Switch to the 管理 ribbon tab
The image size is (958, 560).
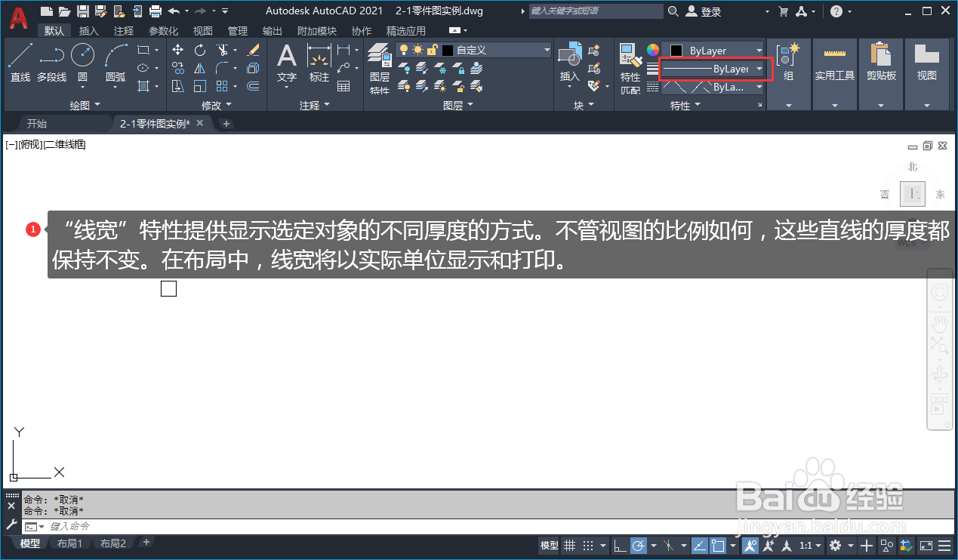[238, 31]
